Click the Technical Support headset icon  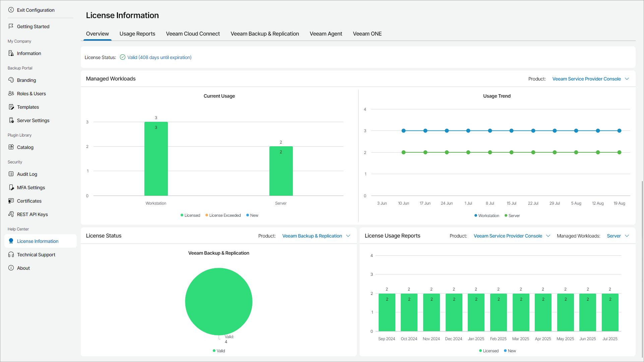[11, 255]
